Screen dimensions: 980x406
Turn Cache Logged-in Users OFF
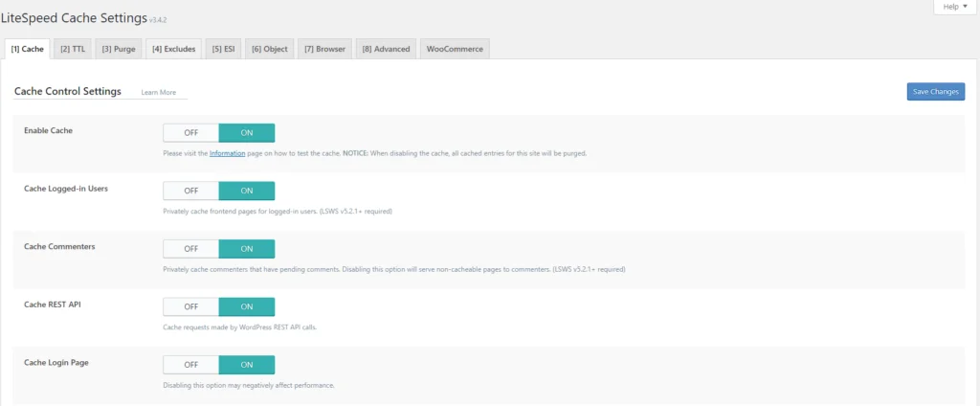191,191
